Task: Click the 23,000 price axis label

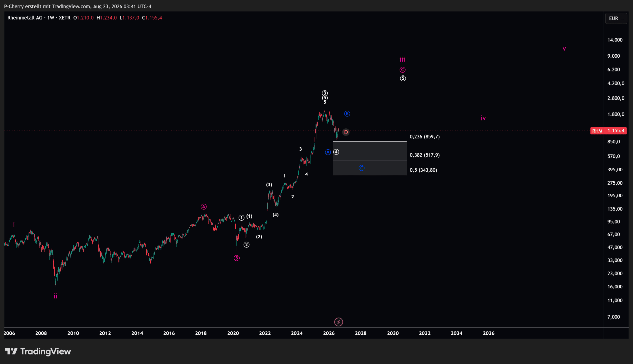Action: [615, 273]
